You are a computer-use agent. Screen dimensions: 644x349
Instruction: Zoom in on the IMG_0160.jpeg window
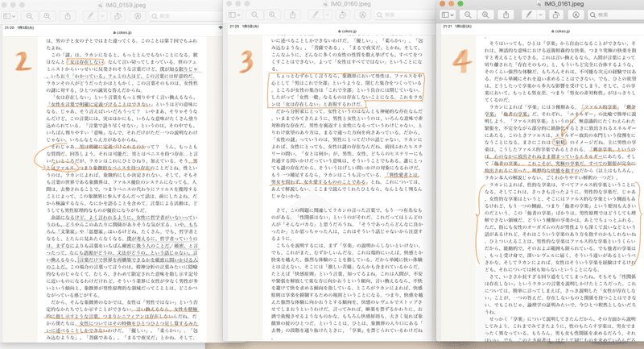click(x=272, y=15)
